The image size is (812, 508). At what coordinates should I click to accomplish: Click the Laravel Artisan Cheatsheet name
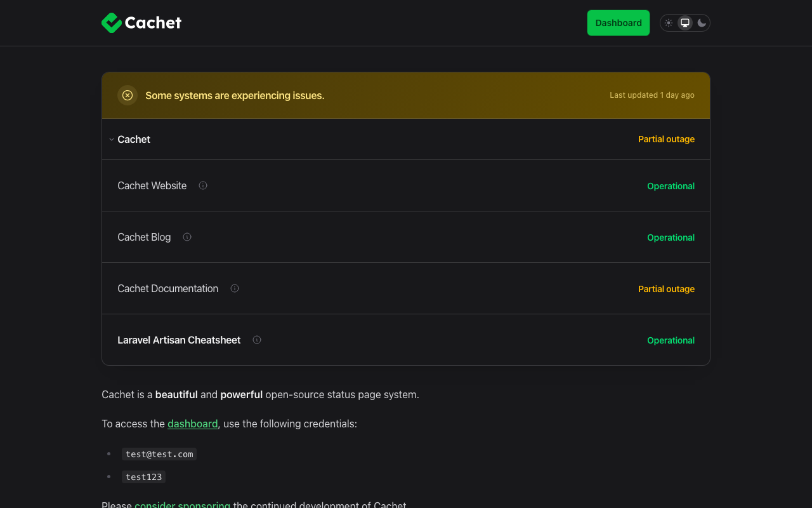tap(179, 340)
